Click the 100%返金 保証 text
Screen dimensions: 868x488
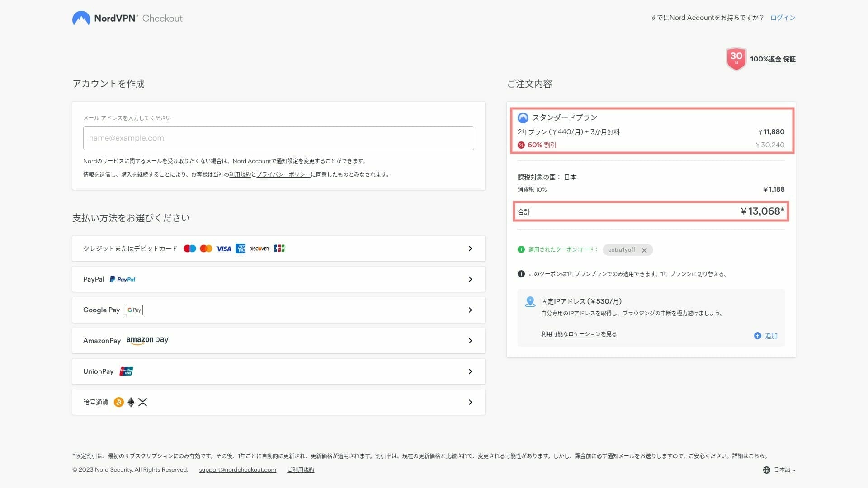773,59
